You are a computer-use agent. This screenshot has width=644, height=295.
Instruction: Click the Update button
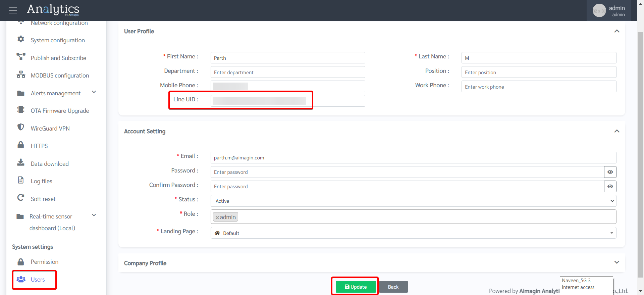(356, 287)
